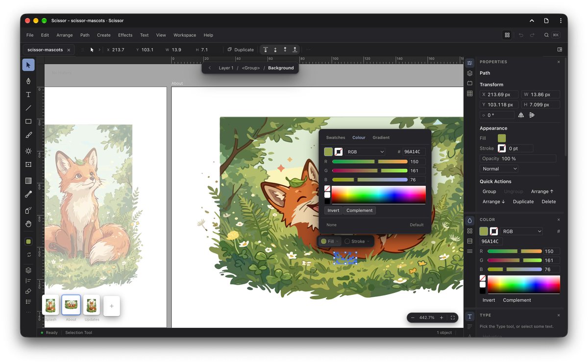This screenshot has height=364, width=588.
Task: Select the stroke indicator in Color panel
Action: (494, 231)
